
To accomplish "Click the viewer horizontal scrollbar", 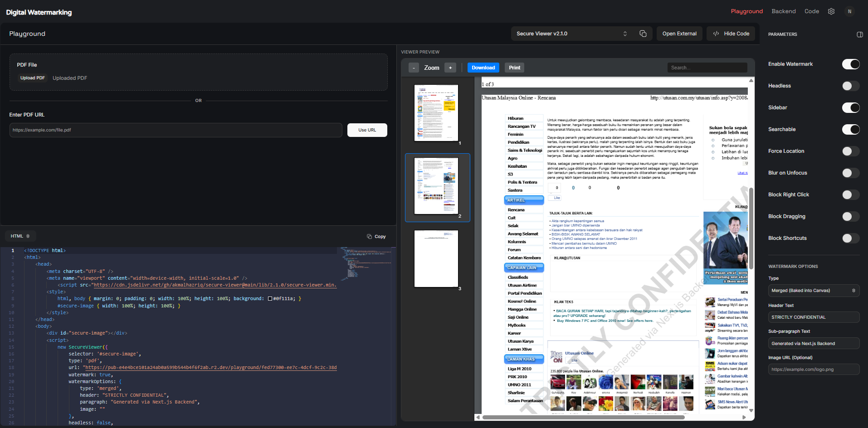I will click(x=583, y=417).
